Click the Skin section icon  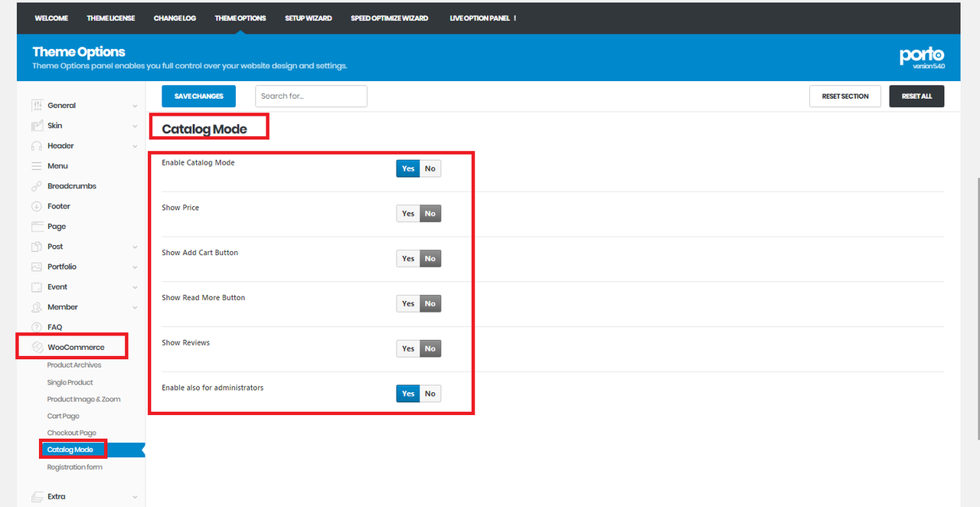[37, 126]
